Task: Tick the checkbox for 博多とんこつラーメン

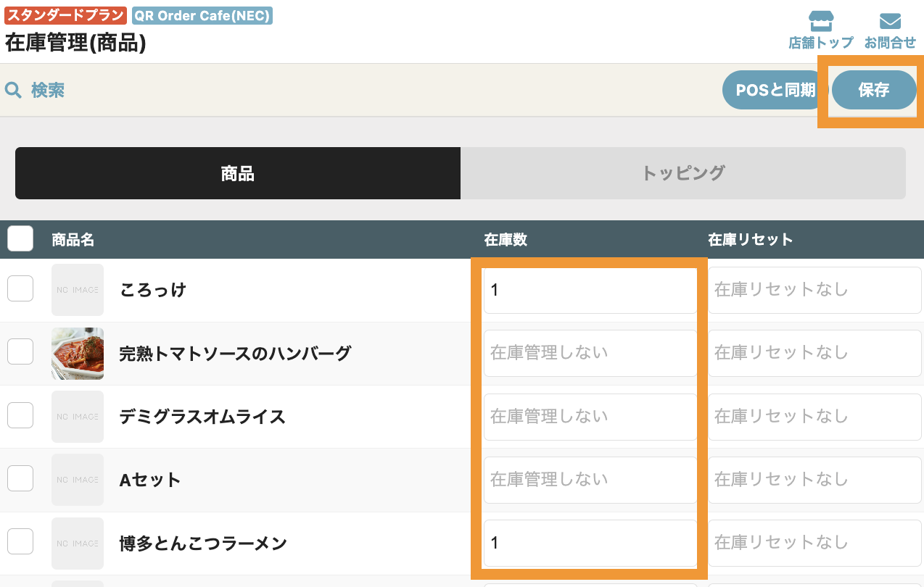Action: (20, 541)
